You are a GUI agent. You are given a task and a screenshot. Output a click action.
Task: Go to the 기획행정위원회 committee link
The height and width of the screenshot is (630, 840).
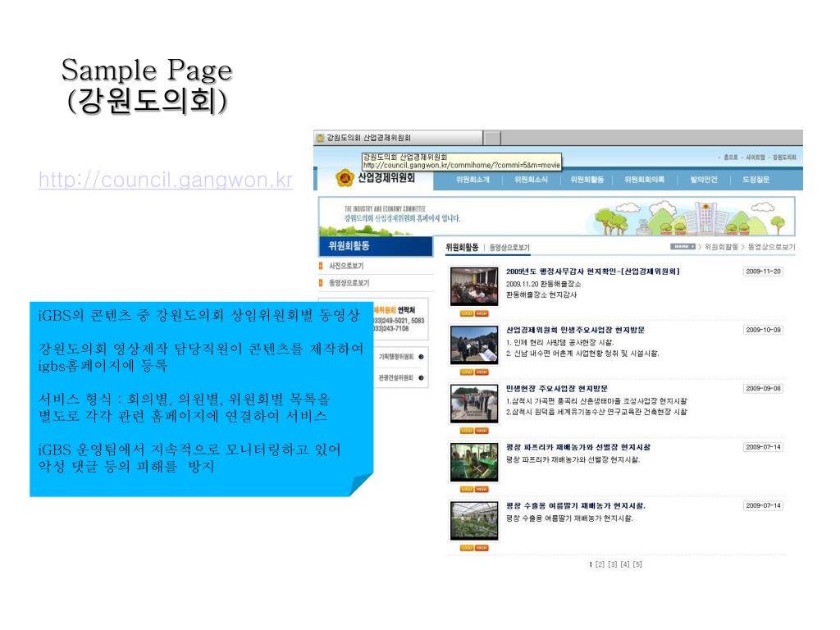coord(396,357)
